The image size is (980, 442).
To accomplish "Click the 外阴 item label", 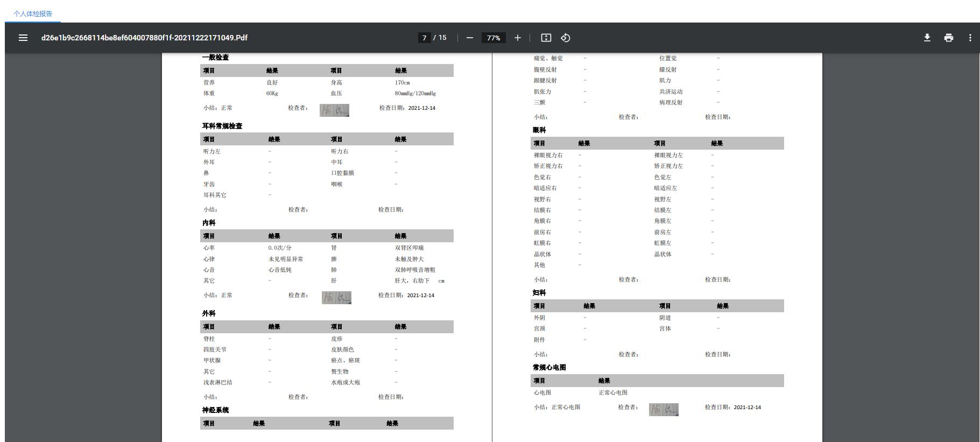I will coord(539,318).
